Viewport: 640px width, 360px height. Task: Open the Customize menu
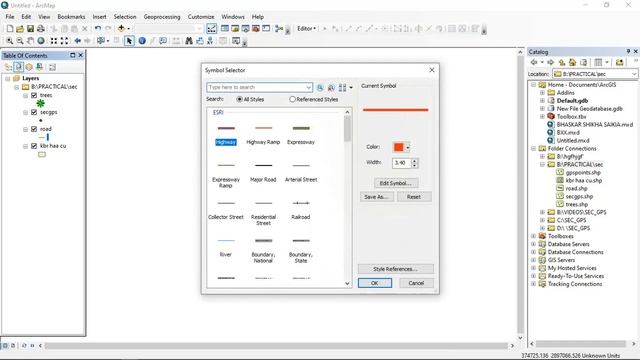pos(201,17)
